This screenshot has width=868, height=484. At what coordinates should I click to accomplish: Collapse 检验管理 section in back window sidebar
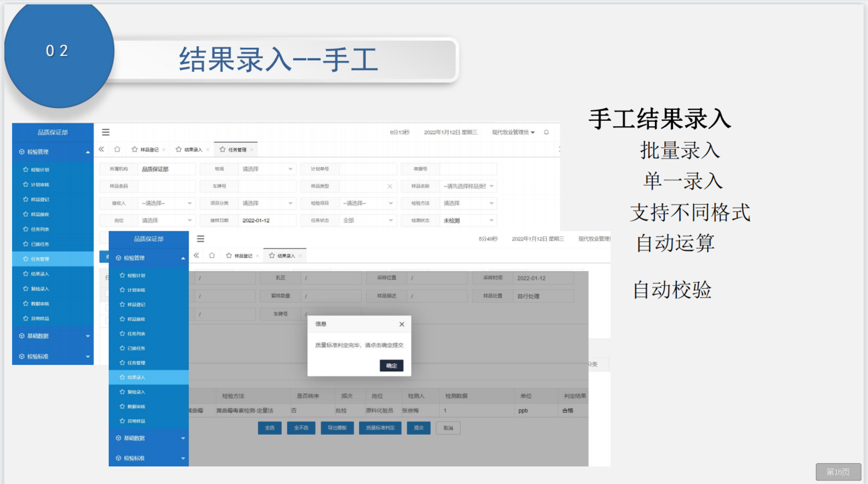(x=53, y=152)
